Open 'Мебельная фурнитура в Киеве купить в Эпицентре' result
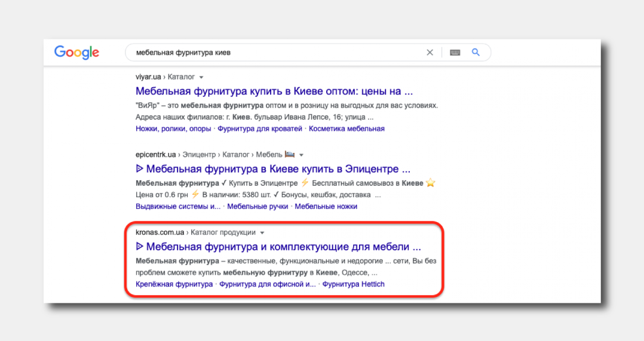This screenshot has width=644, height=341. (x=272, y=168)
